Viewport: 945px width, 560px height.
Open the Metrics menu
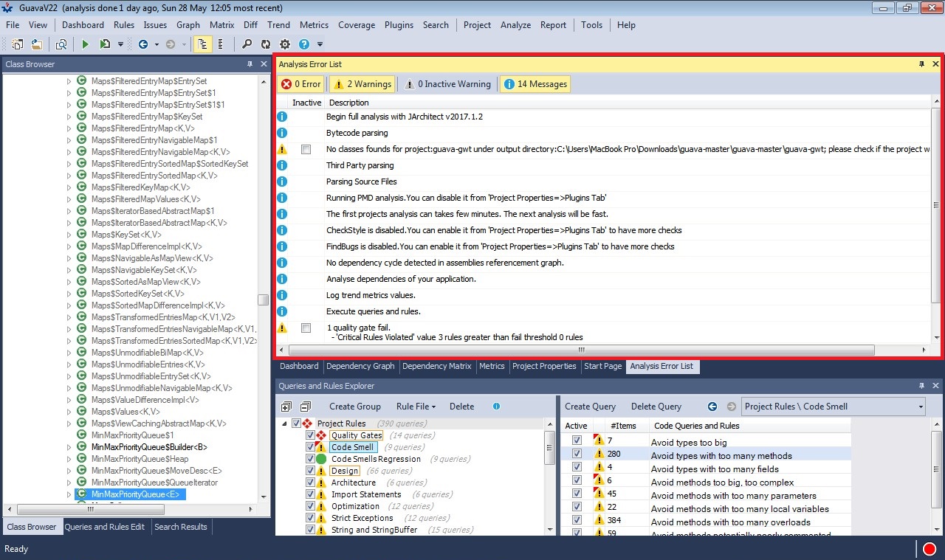click(314, 25)
